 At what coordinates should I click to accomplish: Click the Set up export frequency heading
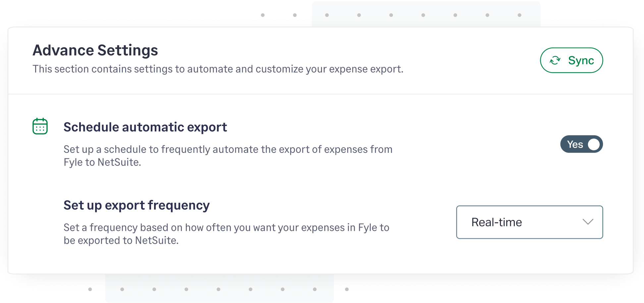coord(136,205)
